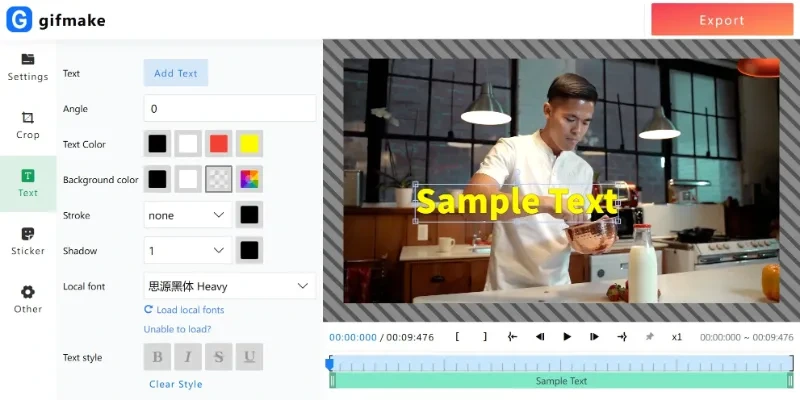Click the pin icon in playback bar

click(x=649, y=337)
